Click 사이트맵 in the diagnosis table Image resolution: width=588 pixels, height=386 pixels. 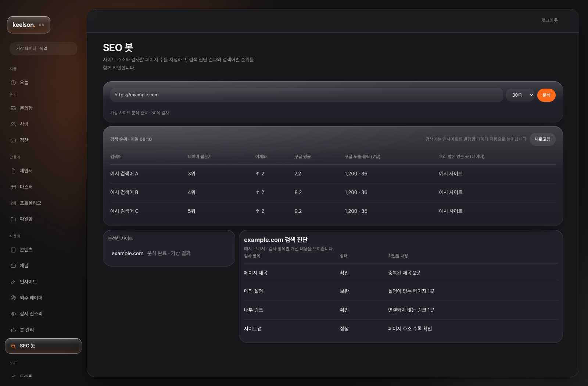pyautogui.click(x=253, y=329)
